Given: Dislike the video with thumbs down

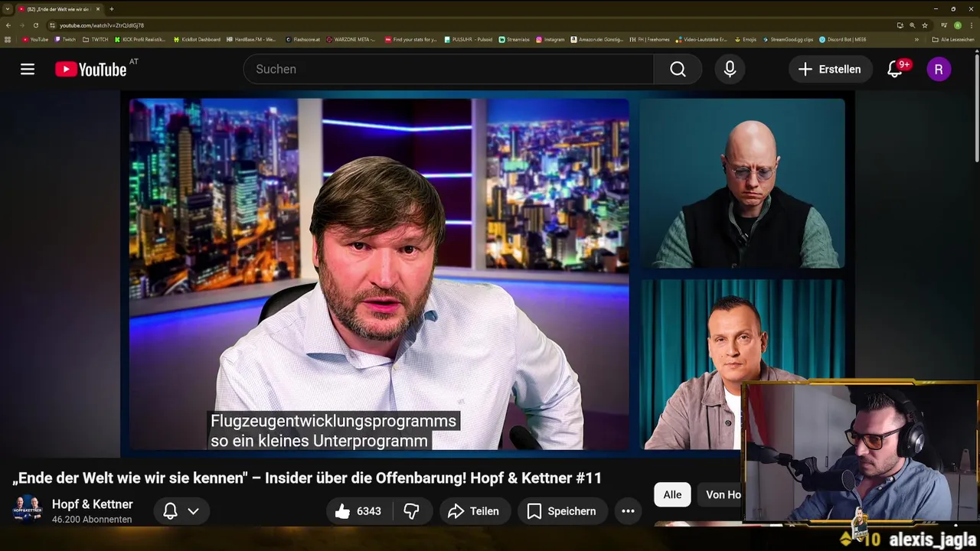Looking at the screenshot, I should pyautogui.click(x=412, y=511).
